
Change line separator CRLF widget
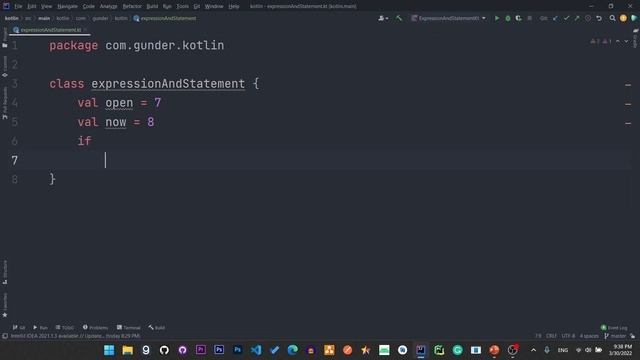[551, 336]
